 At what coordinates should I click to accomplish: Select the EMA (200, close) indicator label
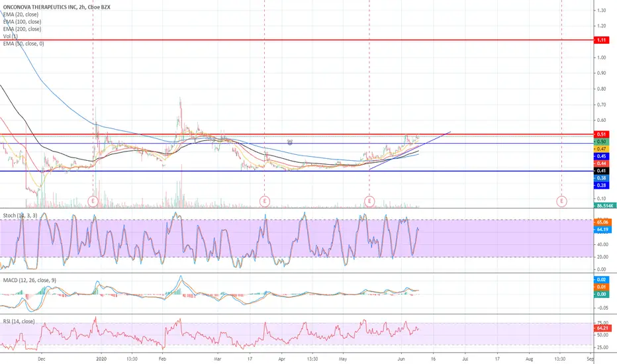coord(22,29)
